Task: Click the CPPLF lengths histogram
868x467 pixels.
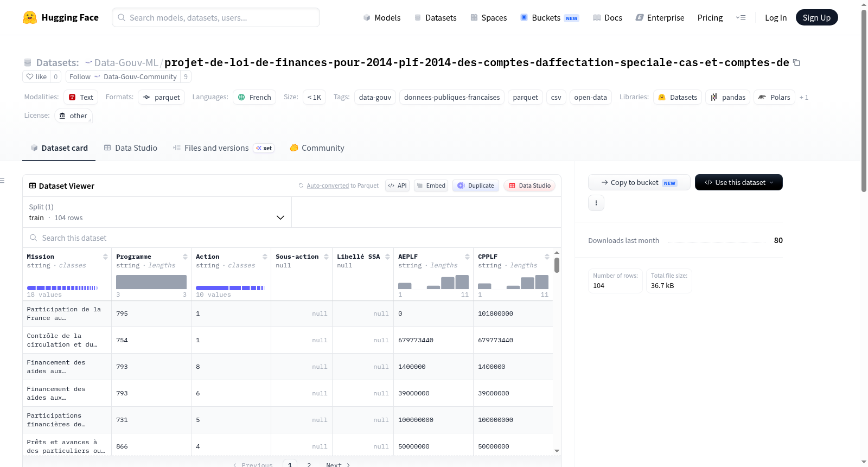Action: pyautogui.click(x=513, y=282)
